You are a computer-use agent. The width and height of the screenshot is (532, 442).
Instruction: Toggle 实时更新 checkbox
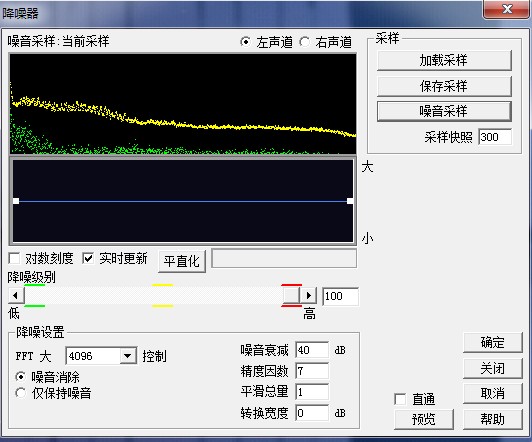pyautogui.click(x=88, y=258)
